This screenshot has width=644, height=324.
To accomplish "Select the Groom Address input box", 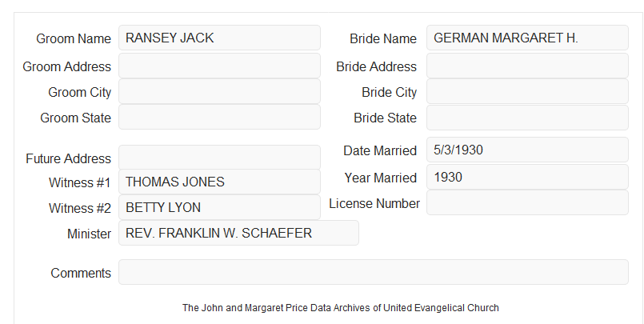I will pos(219,66).
